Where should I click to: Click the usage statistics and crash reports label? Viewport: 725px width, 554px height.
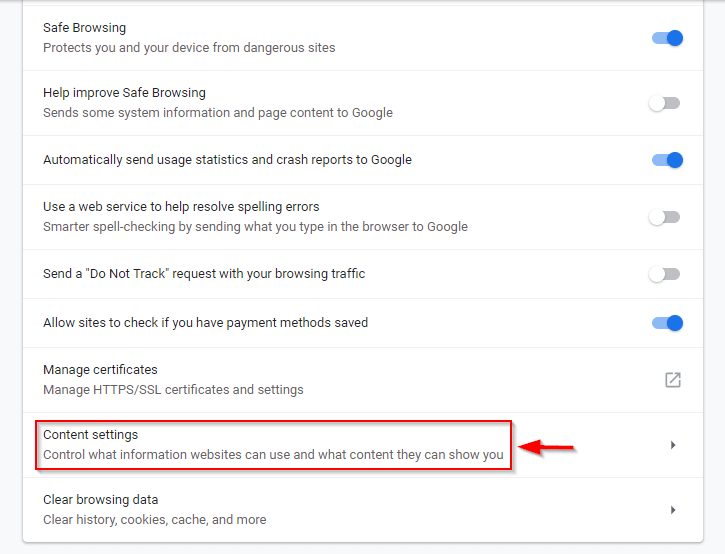[x=227, y=160]
